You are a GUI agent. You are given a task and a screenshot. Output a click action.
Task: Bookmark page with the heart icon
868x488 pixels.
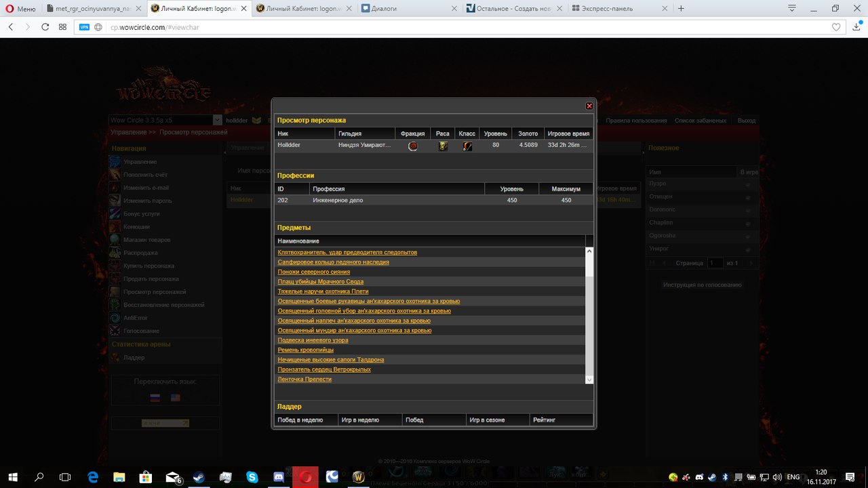coord(837,27)
